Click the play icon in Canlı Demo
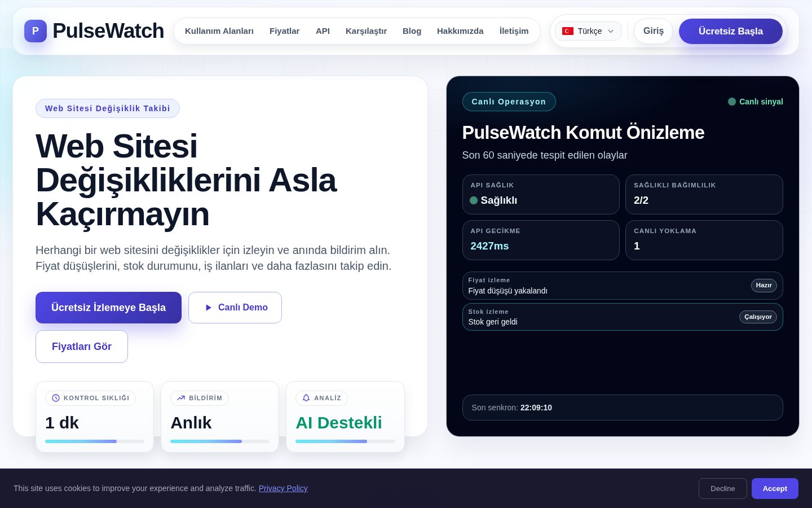 coord(208,308)
